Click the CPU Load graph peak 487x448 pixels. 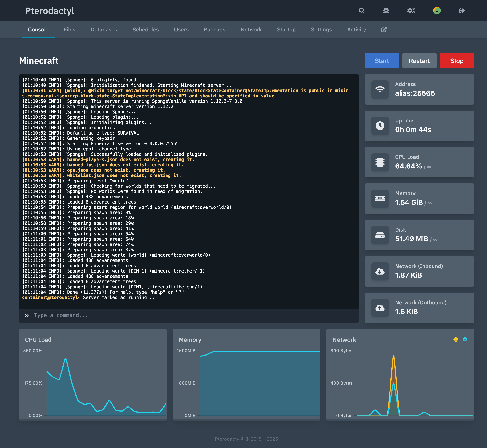point(65,359)
